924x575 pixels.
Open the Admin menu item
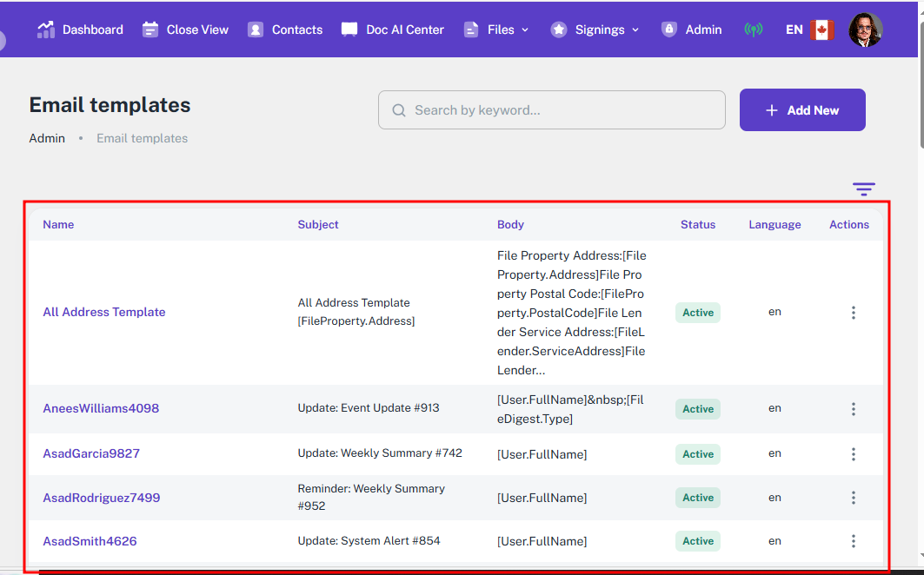(x=702, y=30)
